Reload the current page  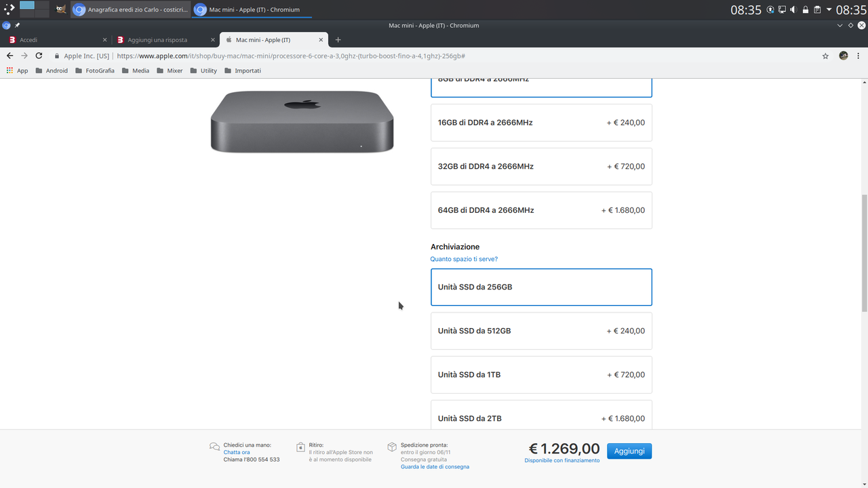[39, 56]
